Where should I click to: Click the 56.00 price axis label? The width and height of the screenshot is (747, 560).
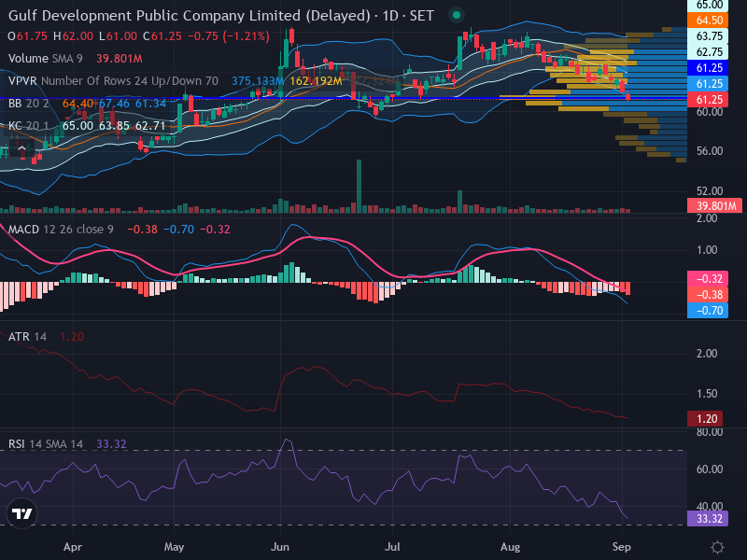[710, 151]
